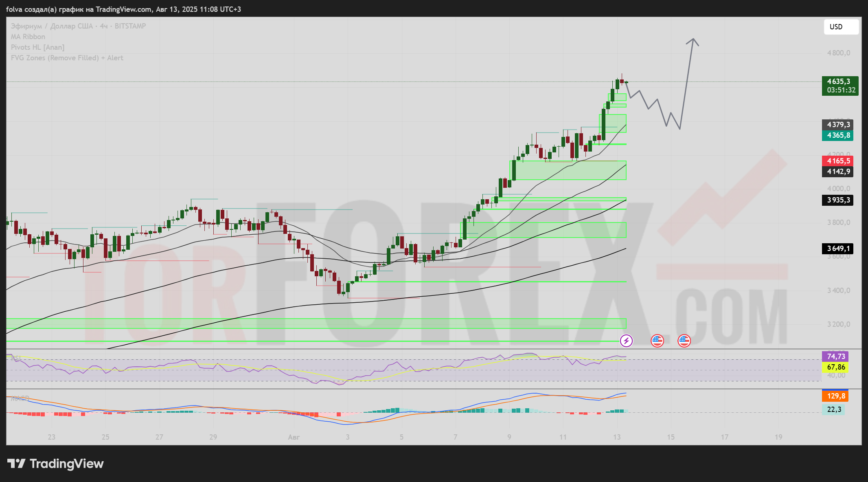Expand the RSI pane legend
The width and height of the screenshot is (868, 482).
point(16,358)
